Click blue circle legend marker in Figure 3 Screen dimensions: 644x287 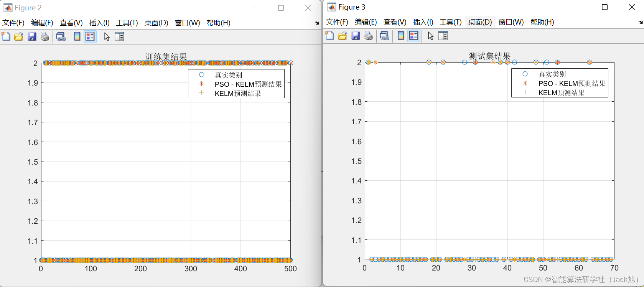click(525, 74)
